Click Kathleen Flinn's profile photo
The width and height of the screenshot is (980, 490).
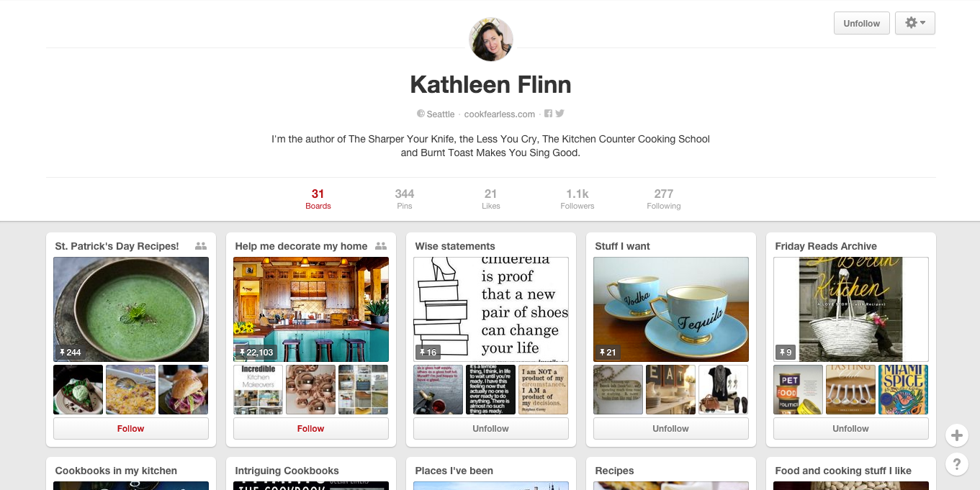pos(491,40)
